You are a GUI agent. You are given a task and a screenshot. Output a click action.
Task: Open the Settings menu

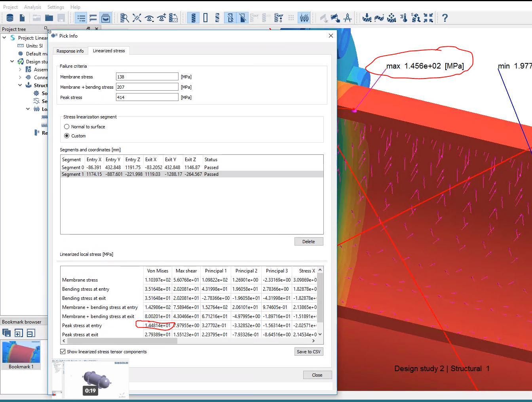click(x=55, y=7)
